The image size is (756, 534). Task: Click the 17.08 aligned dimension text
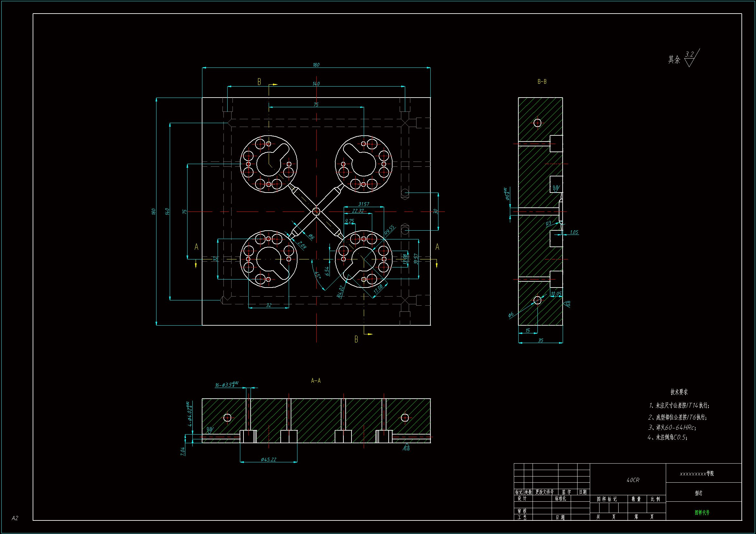[378, 288]
